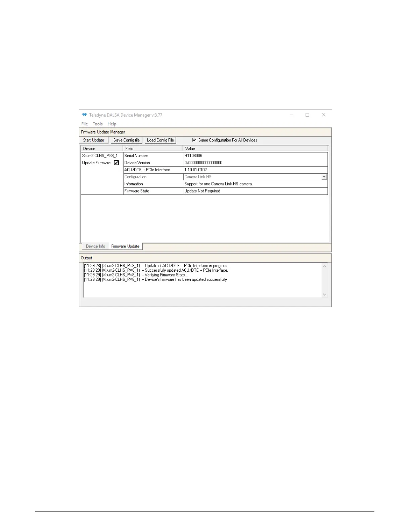Image resolution: width=411 pixels, height=532 pixels.
Task: Click the Teledyne DALSA app icon in title bar
Action: [x=85, y=115]
